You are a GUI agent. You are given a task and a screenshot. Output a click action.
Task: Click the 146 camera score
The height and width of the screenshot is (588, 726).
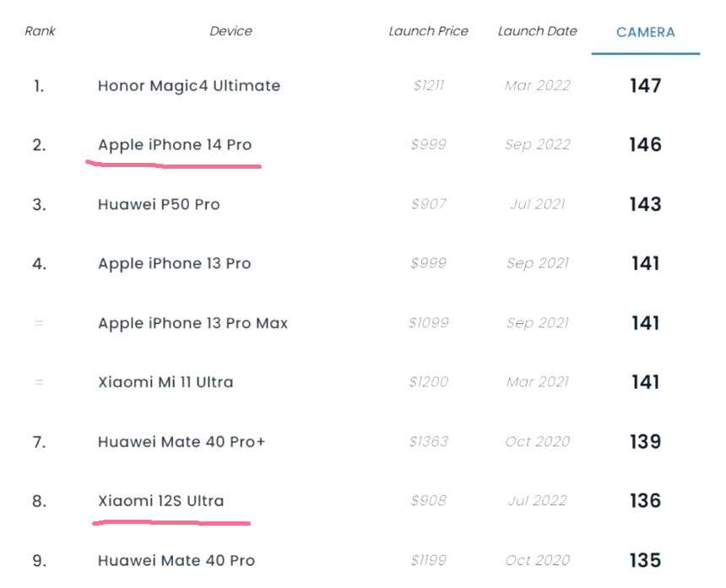[646, 145]
